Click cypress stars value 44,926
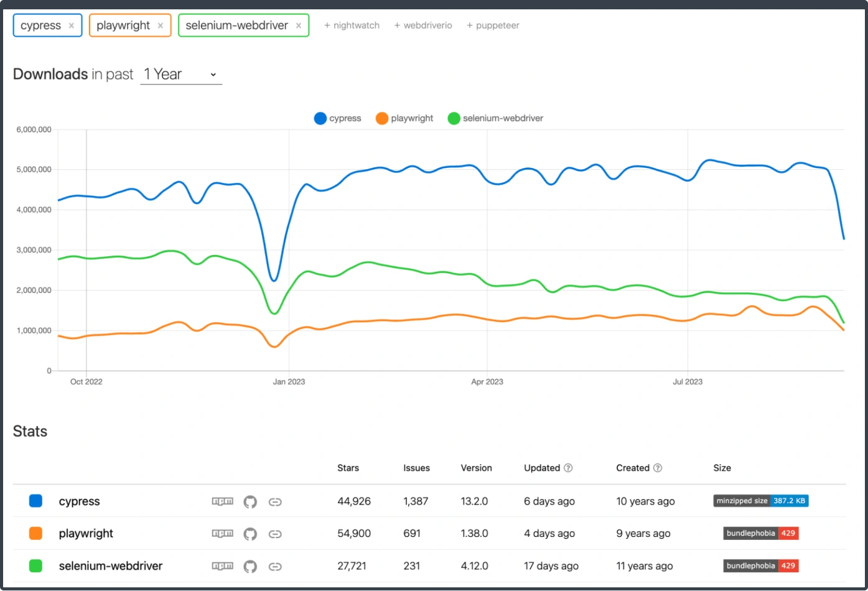Image resolution: width=868 pixels, height=591 pixels. (x=354, y=501)
